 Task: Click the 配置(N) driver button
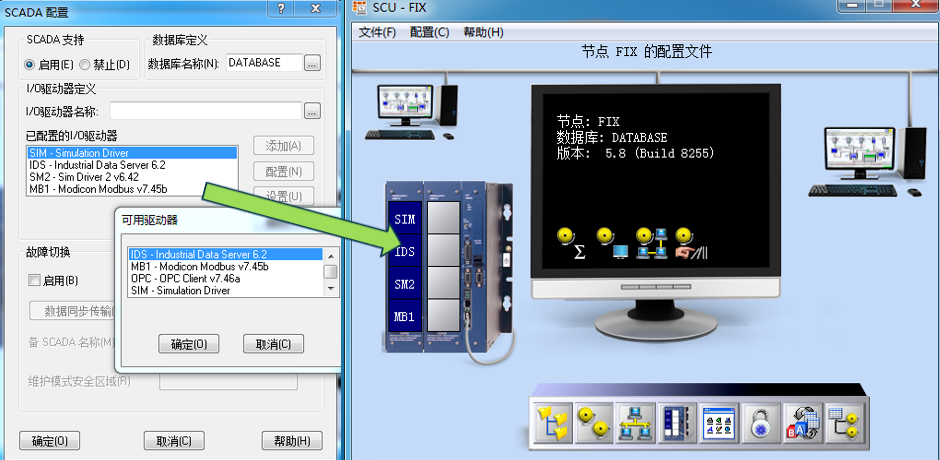pyautogui.click(x=284, y=172)
